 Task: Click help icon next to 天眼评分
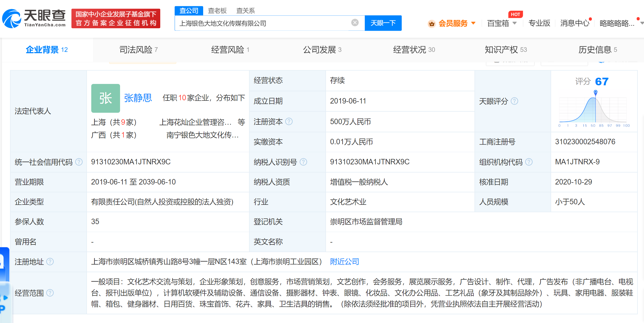[514, 101]
